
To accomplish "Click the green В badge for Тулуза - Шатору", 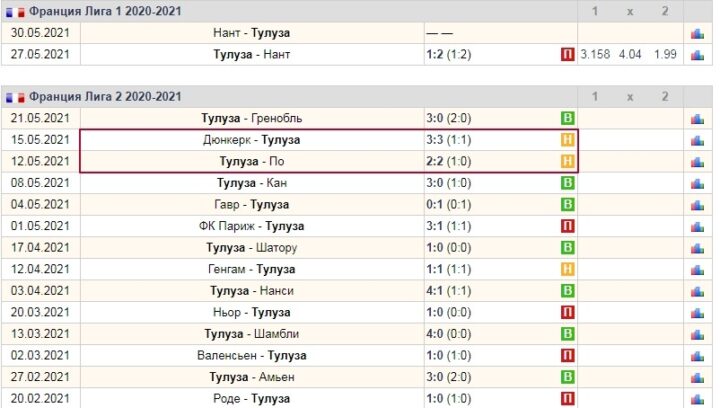I will (x=568, y=248).
